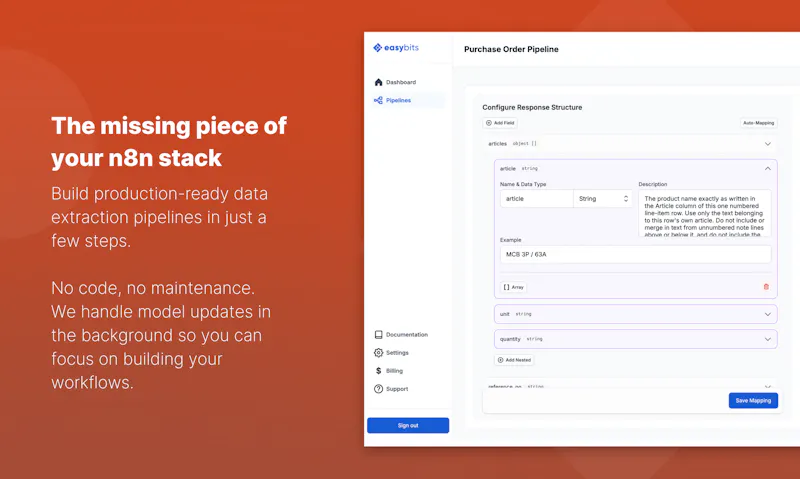This screenshot has height=479, width=800.
Task: Click the Pipelines branch icon
Action: [x=378, y=100]
